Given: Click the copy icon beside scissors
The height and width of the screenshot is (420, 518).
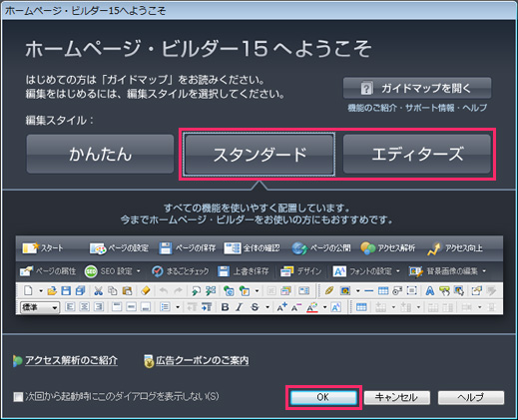Looking at the screenshot, I should pos(113,291).
